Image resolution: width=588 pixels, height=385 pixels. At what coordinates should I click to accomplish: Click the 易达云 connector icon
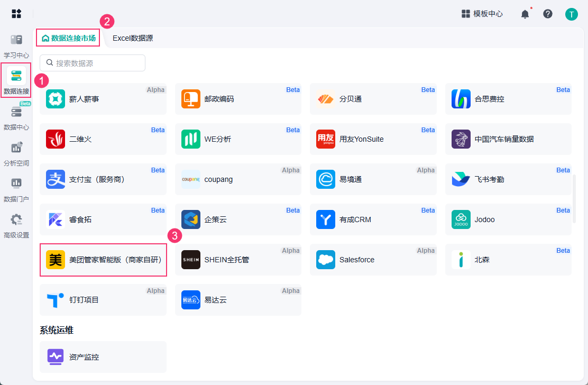coord(190,299)
